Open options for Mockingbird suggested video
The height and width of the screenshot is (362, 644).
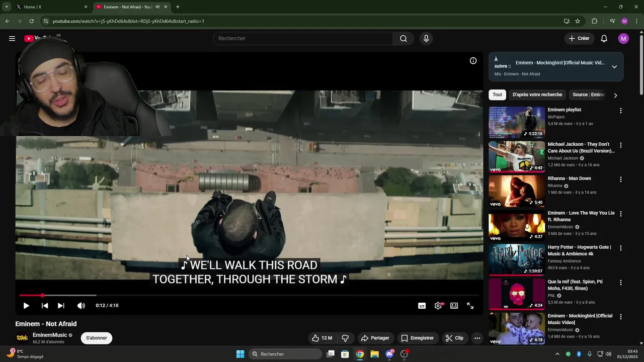pyautogui.click(x=620, y=317)
